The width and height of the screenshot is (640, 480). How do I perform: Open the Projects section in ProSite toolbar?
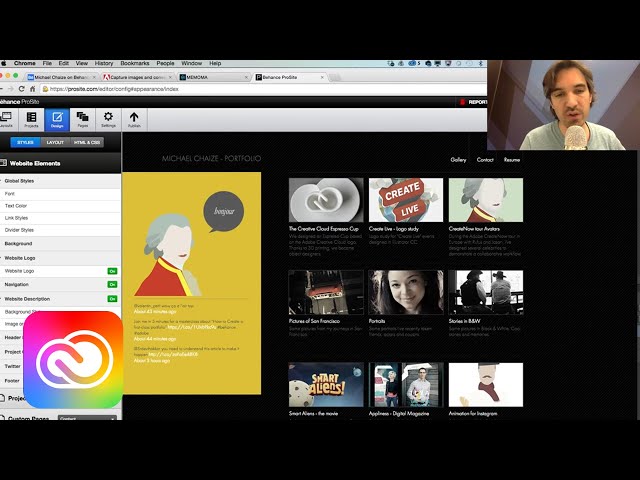point(31,120)
